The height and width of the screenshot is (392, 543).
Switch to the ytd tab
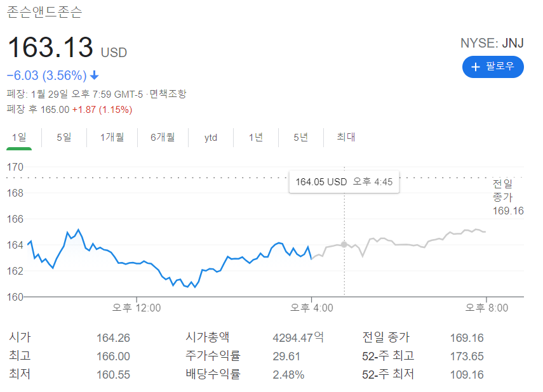pyautogui.click(x=211, y=138)
